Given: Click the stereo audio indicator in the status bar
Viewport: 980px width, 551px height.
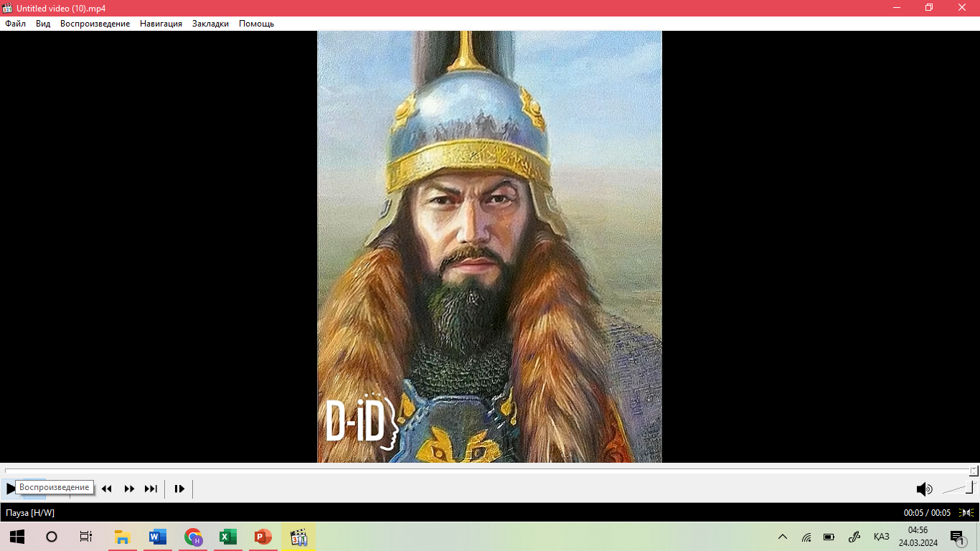Looking at the screenshot, I should point(966,512).
